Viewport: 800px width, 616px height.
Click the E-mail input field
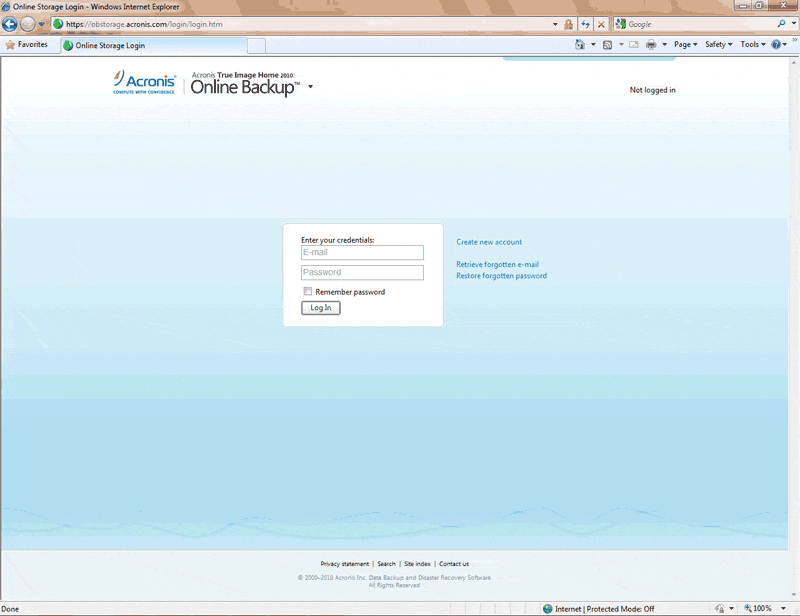click(362, 253)
